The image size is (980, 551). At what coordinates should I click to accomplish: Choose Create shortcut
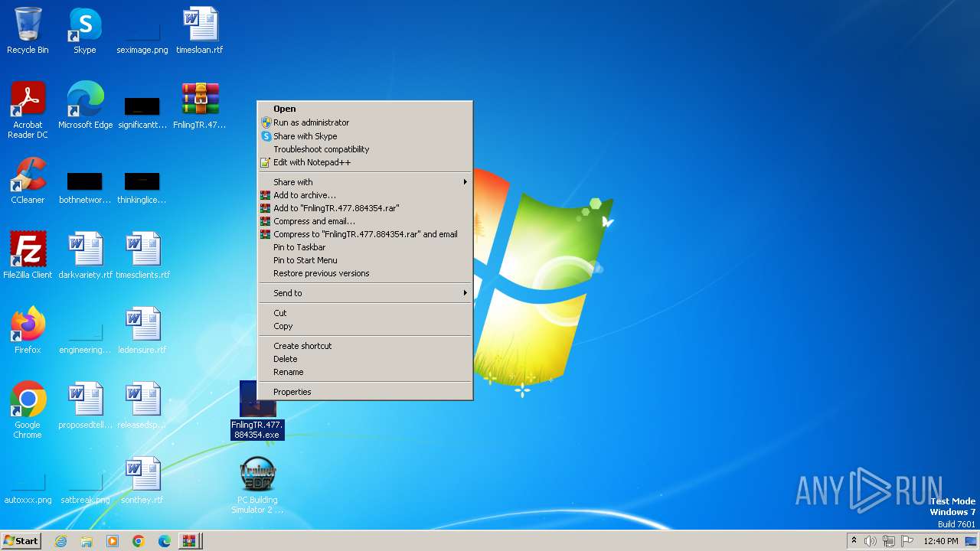click(x=364, y=346)
